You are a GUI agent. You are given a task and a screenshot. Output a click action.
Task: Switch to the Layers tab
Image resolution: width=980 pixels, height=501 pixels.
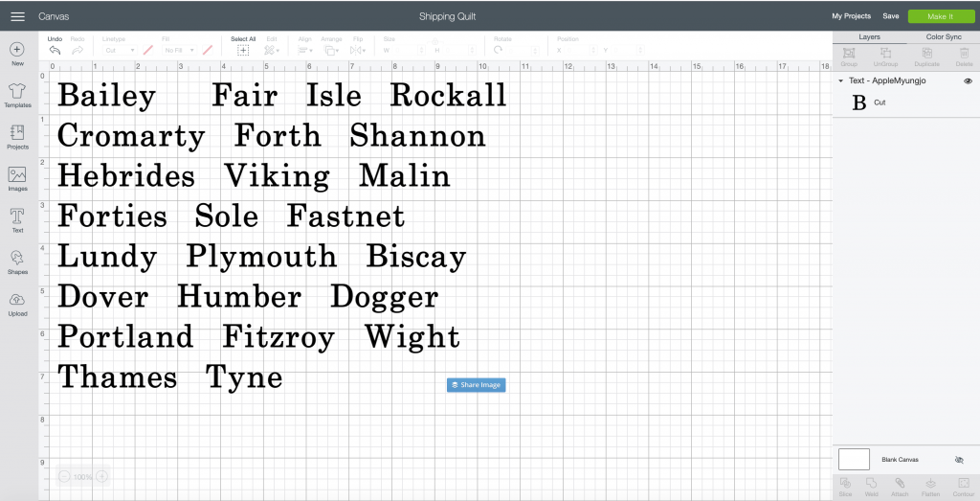click(x=869, y=37)
